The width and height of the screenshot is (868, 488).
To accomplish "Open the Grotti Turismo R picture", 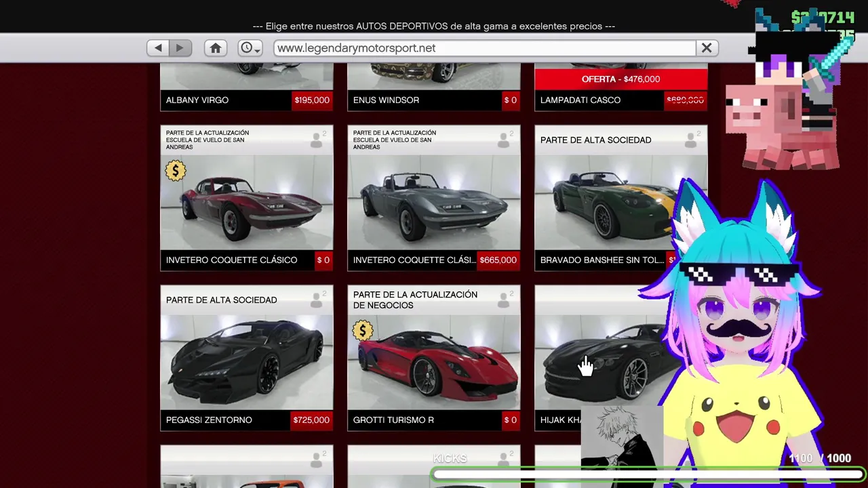I will [x=434, y=362].
